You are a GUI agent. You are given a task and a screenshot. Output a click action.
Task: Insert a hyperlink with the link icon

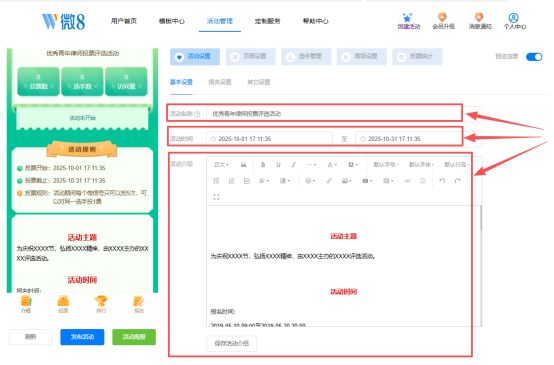(329, 181)
